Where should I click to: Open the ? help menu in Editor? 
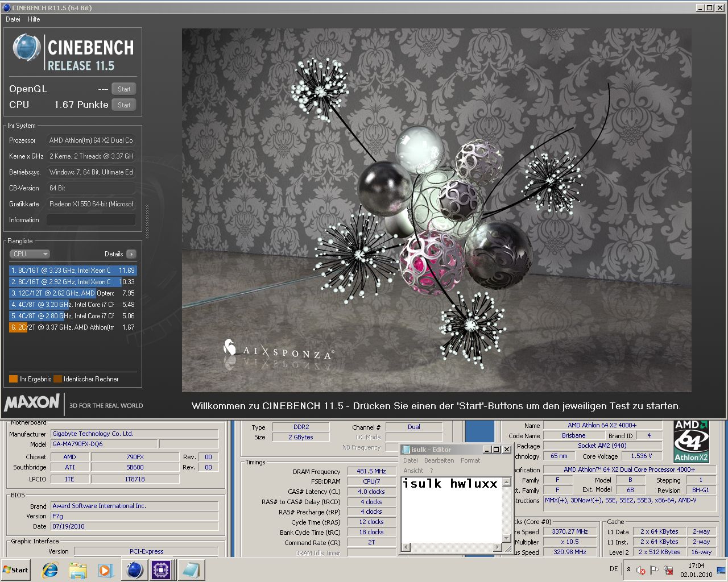[x=432, y=471]
